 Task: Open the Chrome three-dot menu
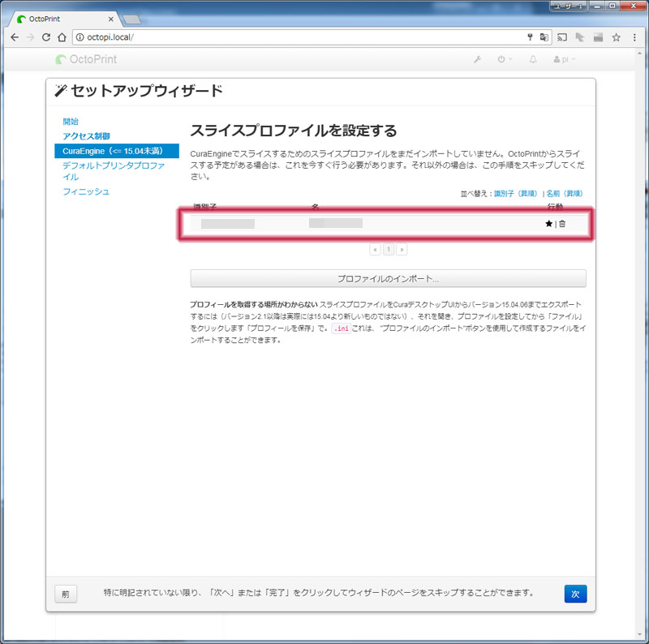634,37
